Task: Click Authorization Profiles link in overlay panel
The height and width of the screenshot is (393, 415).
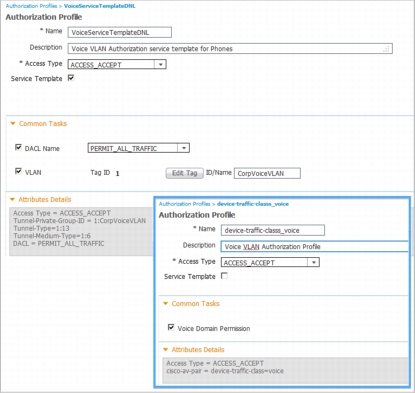Action: tap(184, 204)
